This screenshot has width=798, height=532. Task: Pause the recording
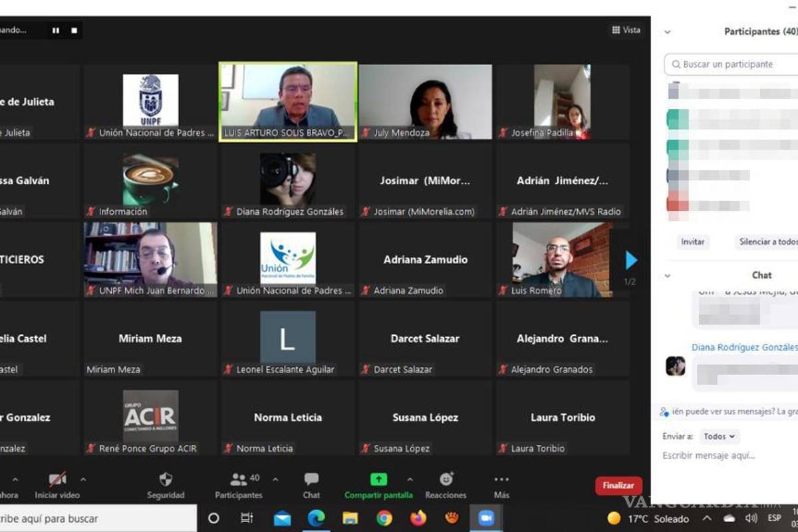(56, 31)
